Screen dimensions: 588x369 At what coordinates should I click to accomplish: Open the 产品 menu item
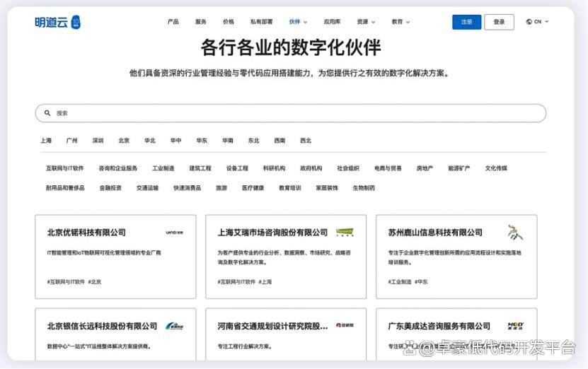pyautogui.click(x=173, y=22)
